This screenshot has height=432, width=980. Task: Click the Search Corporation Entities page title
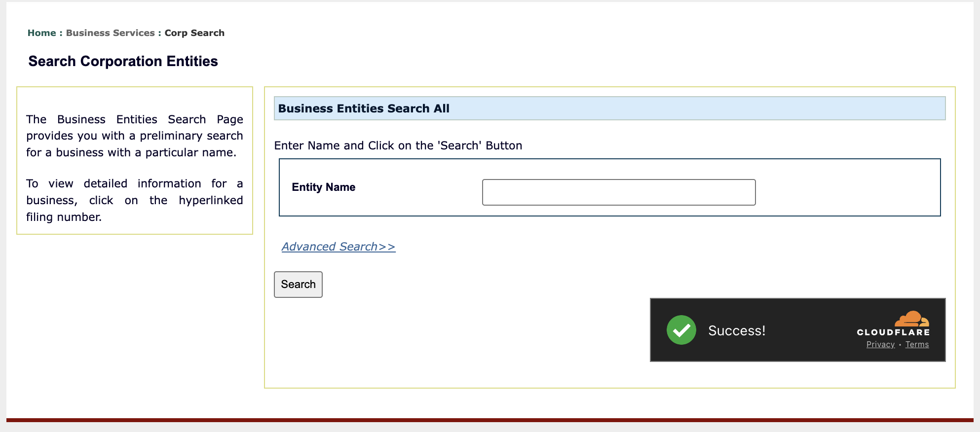(x=123, y=61)
